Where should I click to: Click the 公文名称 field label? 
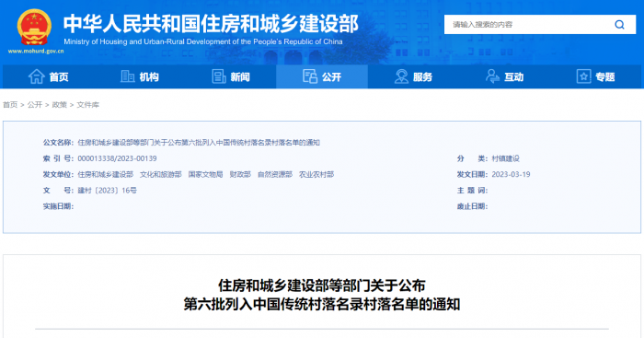click(x=58, y=143)
